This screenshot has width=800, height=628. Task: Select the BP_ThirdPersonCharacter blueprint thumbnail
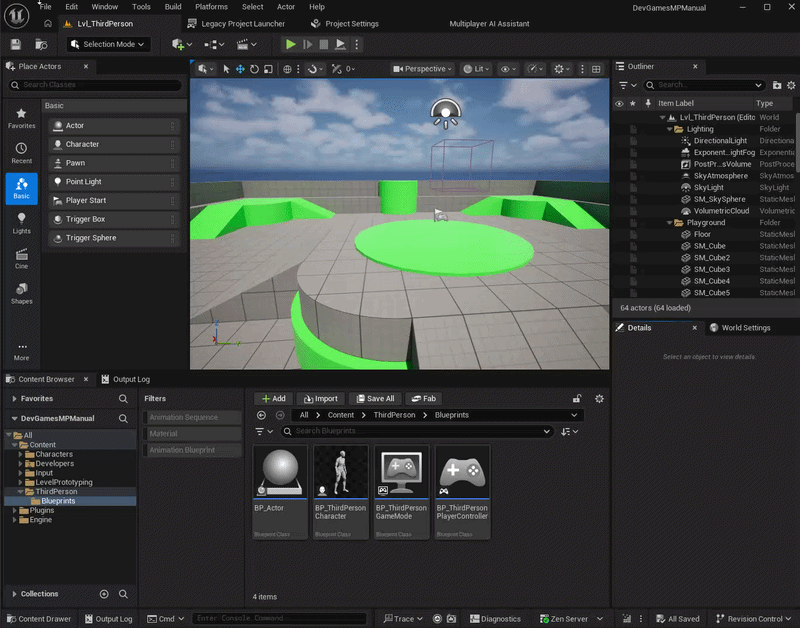(x=341, y=473)
